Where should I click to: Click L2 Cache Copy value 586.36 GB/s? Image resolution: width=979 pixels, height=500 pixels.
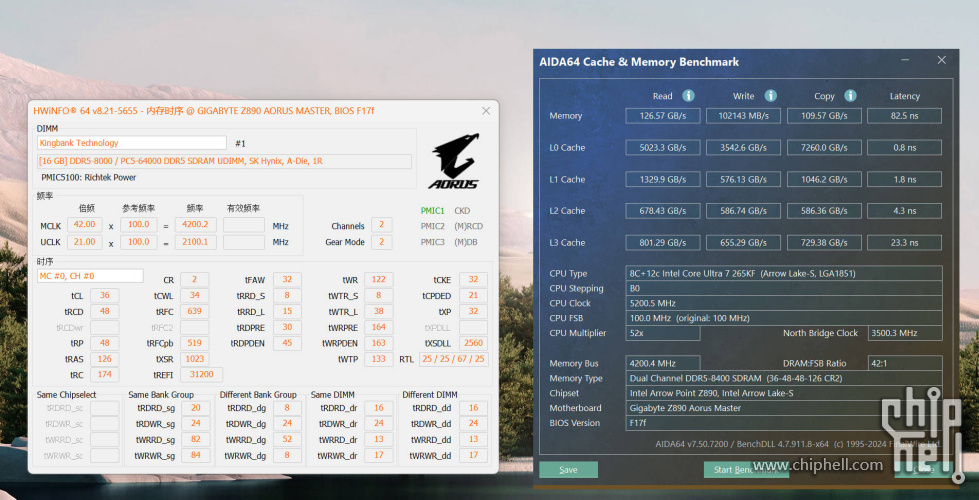[x=824, y=210]
